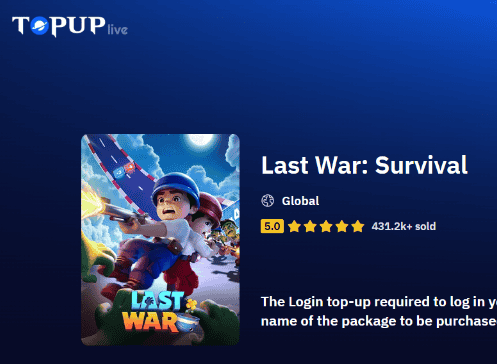Click the small "live" text beside the logo
This screenshot has height=364, width=497.
coord(118,30)
